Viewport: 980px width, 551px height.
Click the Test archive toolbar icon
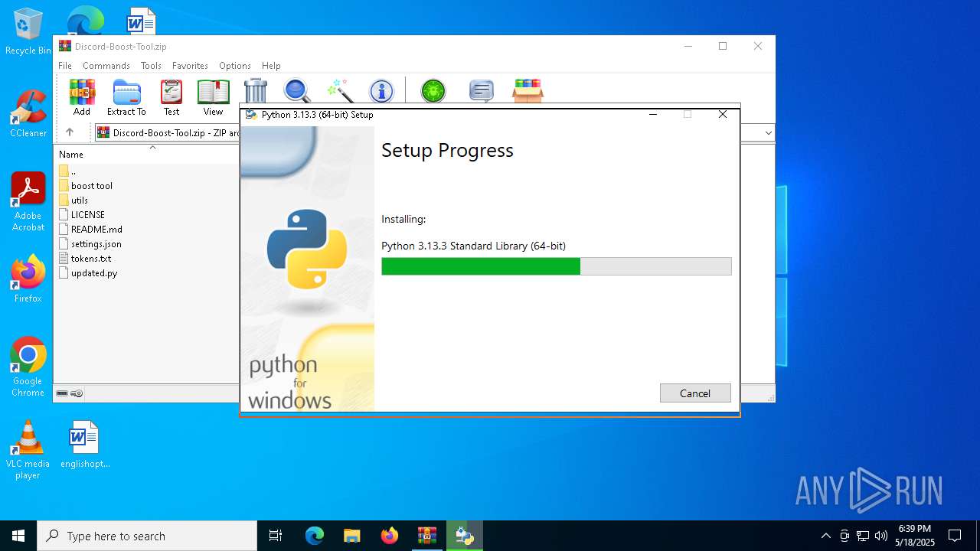pos(171,97)
